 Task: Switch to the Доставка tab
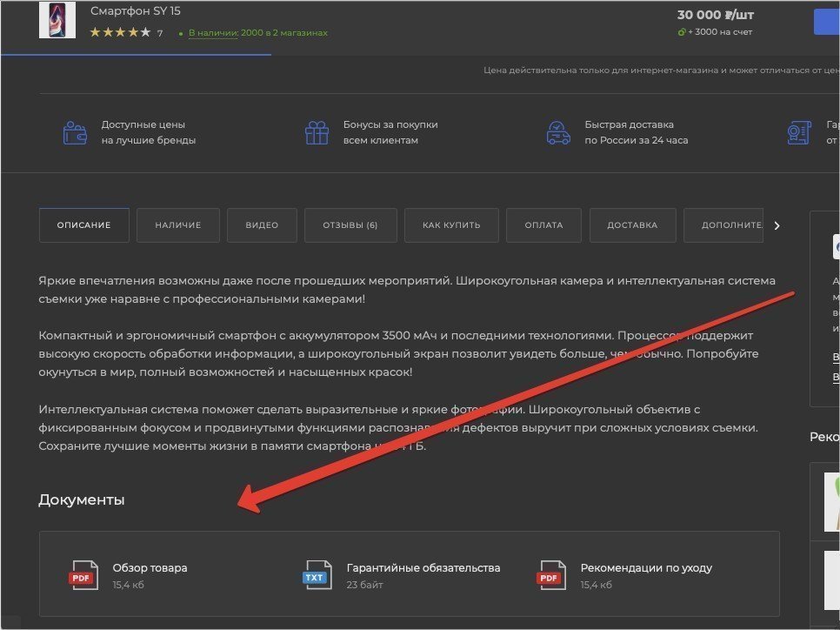coord(632,225)
